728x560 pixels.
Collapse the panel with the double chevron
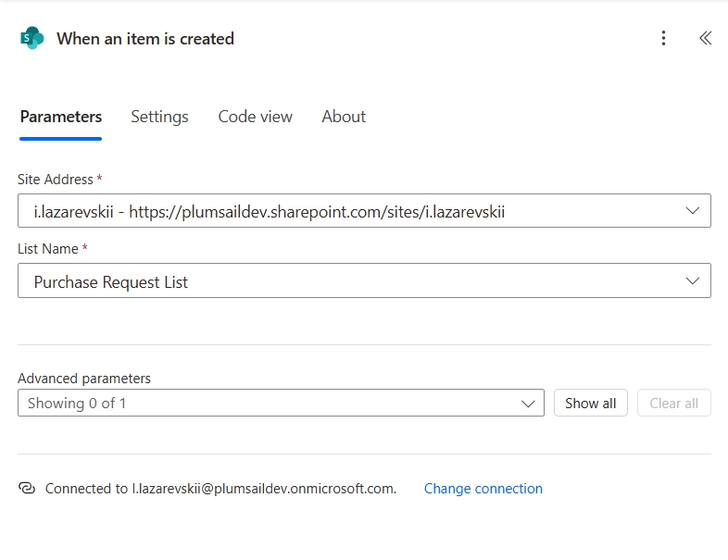coord(705,38)
